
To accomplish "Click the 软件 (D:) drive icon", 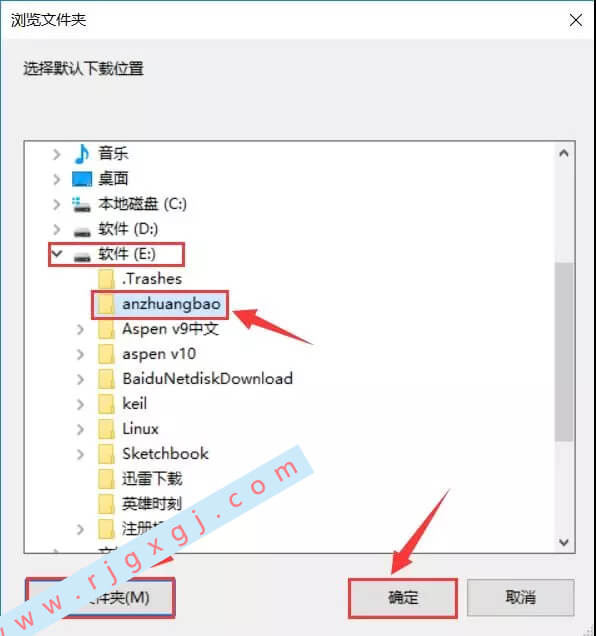I will pos(82,231).
